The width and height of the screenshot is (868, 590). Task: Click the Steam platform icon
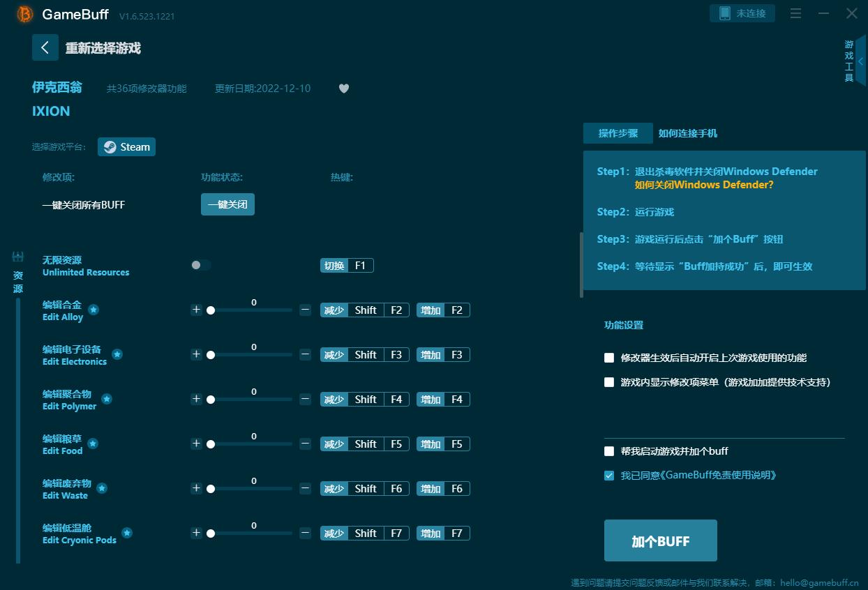(x=110, y=147)
